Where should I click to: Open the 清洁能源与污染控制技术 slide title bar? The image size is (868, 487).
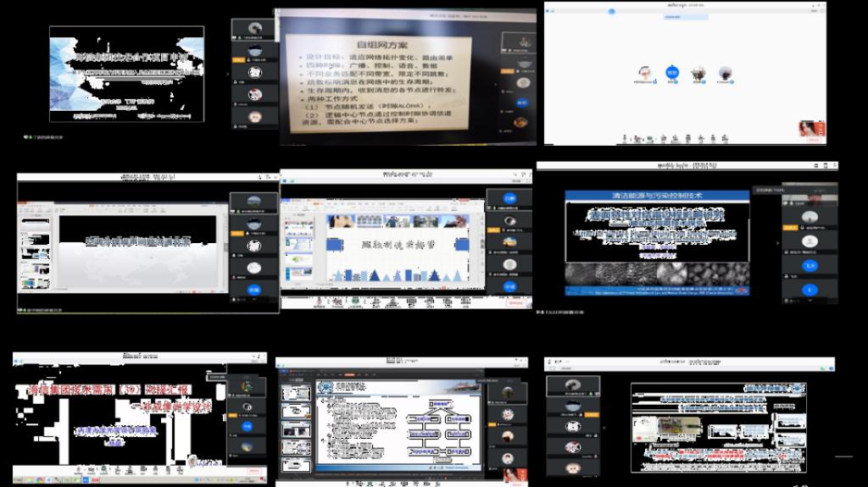(x=657, y=196)
